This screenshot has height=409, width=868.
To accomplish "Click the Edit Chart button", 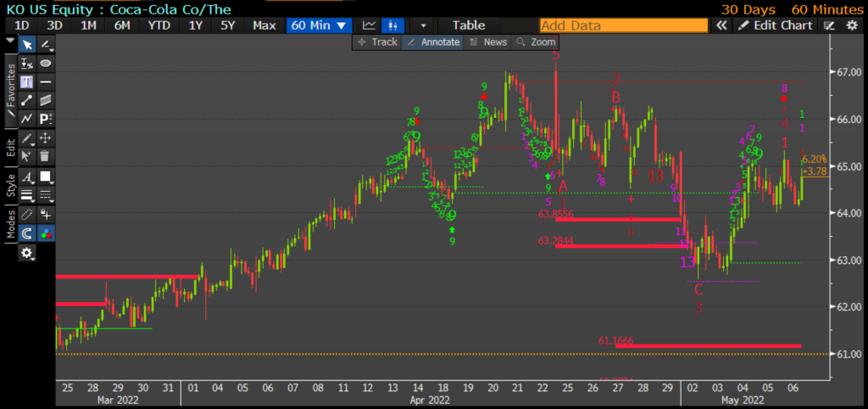I will click(x=776, y=25).
